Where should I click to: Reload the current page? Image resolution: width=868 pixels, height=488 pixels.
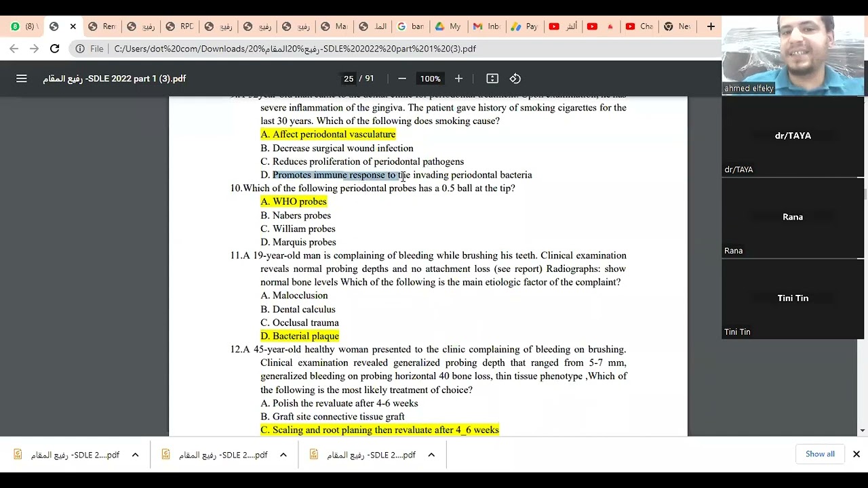click(x=55, y=49)
